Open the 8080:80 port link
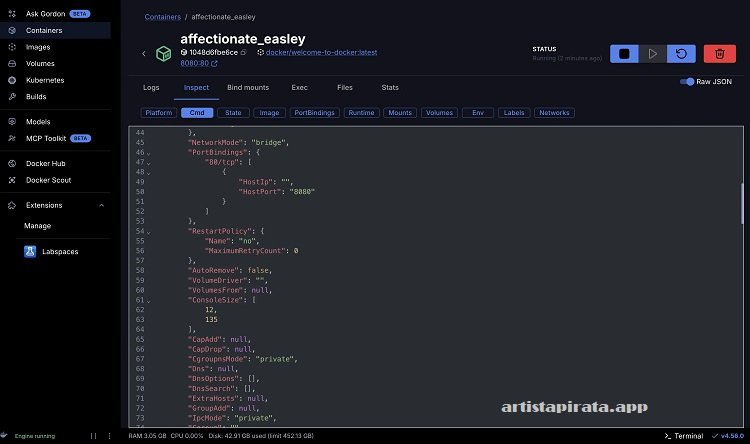Screen dimensions: 750x444 195,63
